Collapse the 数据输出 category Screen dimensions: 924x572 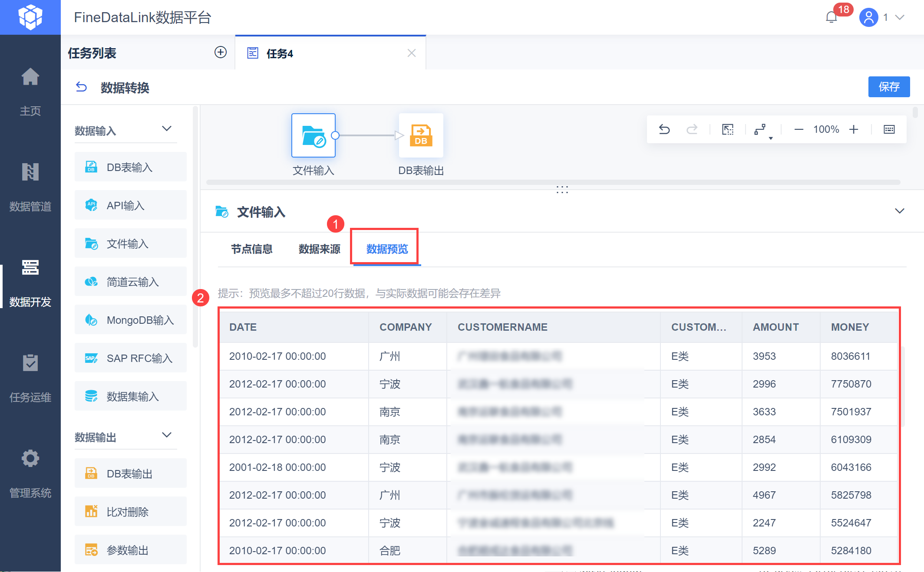(x=167, y=435)
